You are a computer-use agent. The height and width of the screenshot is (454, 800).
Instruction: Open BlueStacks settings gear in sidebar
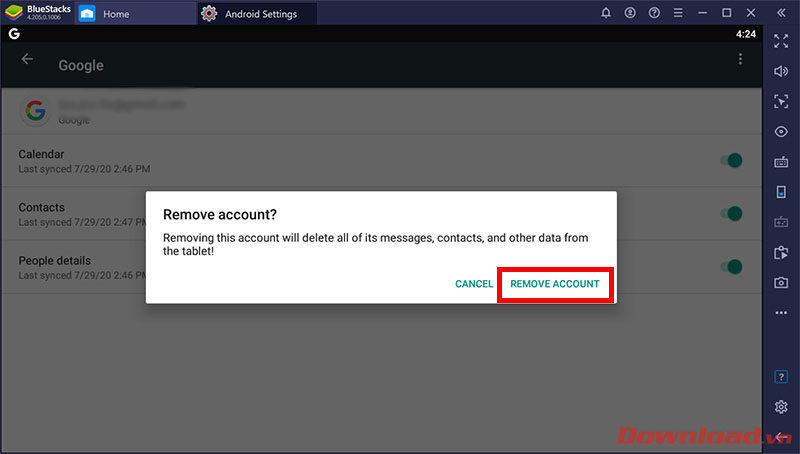pos(781,407)
